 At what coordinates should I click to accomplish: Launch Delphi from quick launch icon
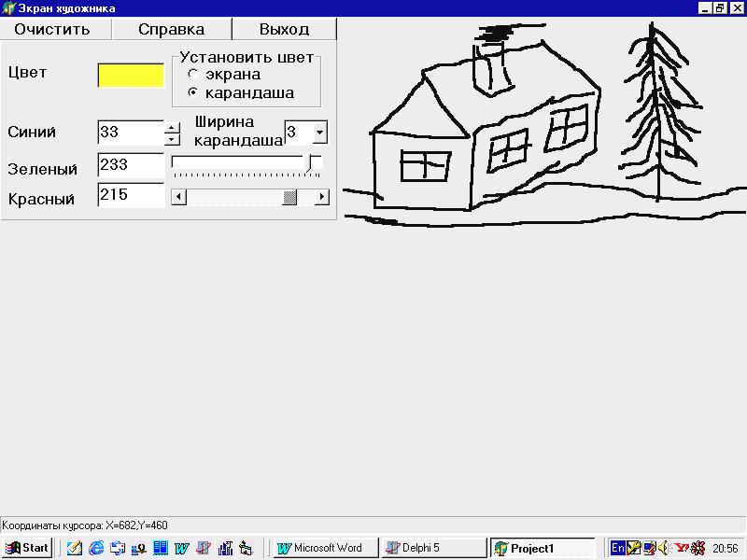tap(204, 548)
